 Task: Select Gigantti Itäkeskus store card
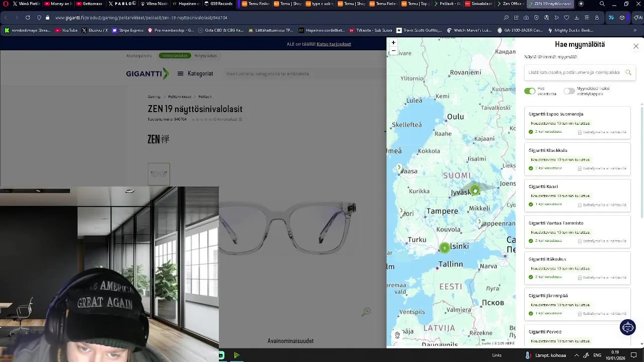(x=577, y=268)
